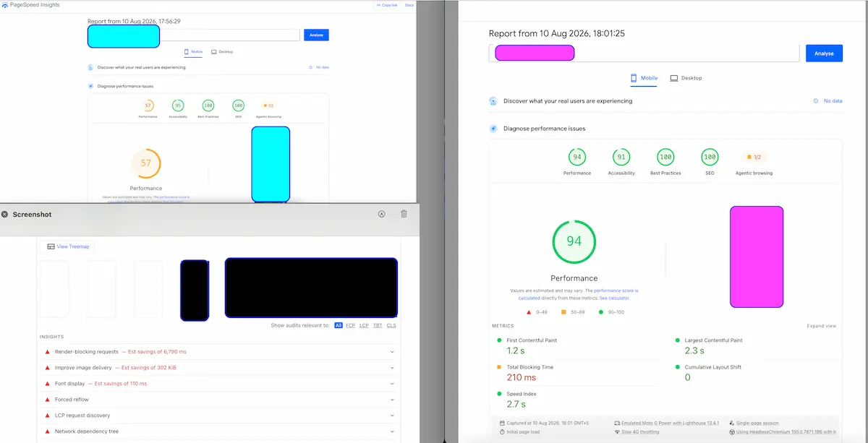Viewport: 868px width, 443px height.
Task: Click red triangle beside Forced reflow
Action: tap(48, 400)
